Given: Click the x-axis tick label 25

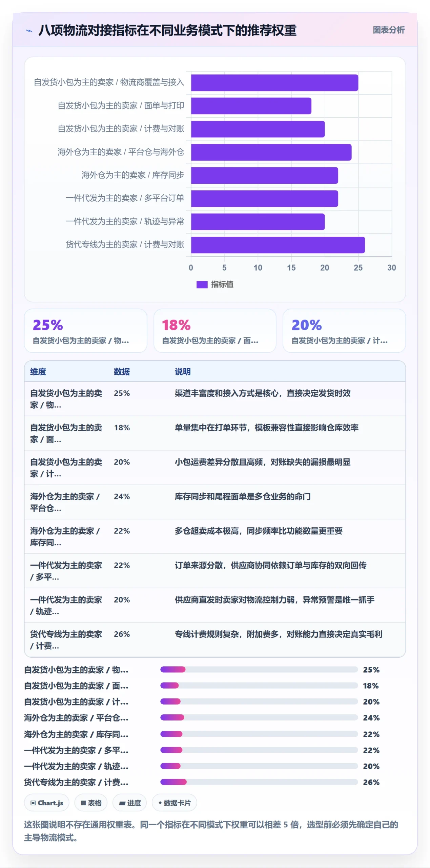Looking at the screenshot, I should coord(358,268).
